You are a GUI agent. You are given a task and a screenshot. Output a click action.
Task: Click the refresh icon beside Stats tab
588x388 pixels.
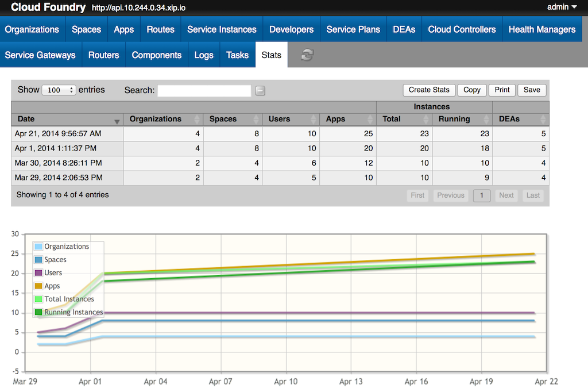tap(307, 55)
